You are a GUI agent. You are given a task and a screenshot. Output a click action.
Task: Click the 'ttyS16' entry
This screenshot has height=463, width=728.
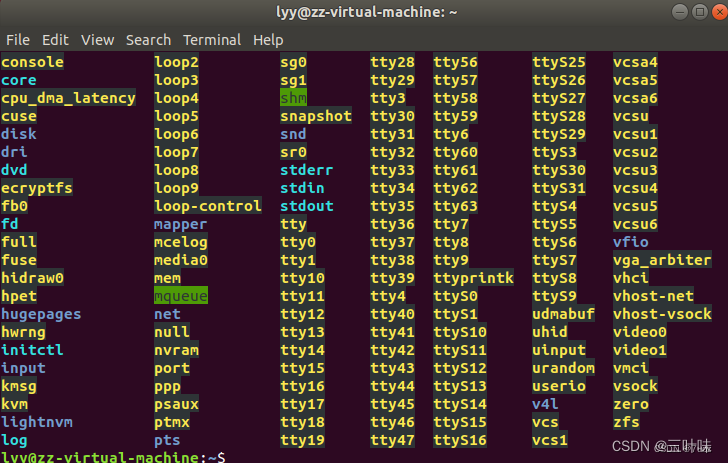[x=460, y=440]
